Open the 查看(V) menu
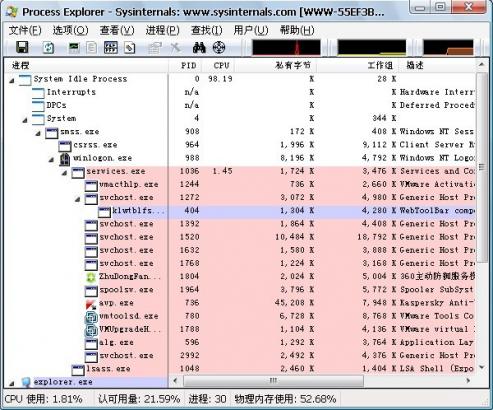This screenshot has height=410, width=493. 117,30
